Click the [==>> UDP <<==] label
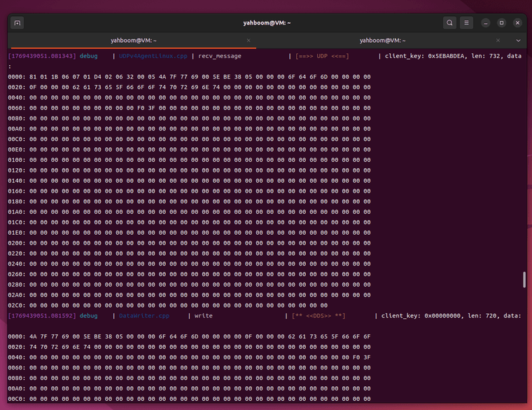This screenshot has width=532, height=410. (322, 56)
